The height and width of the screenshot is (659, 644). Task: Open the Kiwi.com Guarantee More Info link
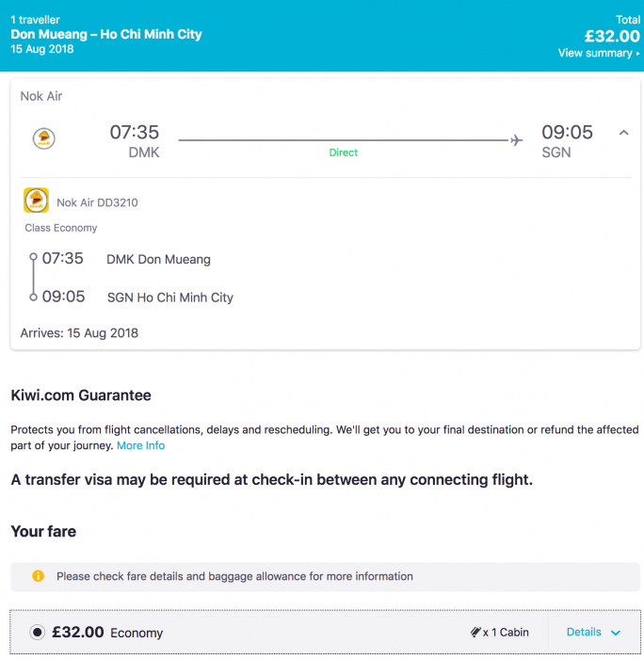click(x=140, y=445)
